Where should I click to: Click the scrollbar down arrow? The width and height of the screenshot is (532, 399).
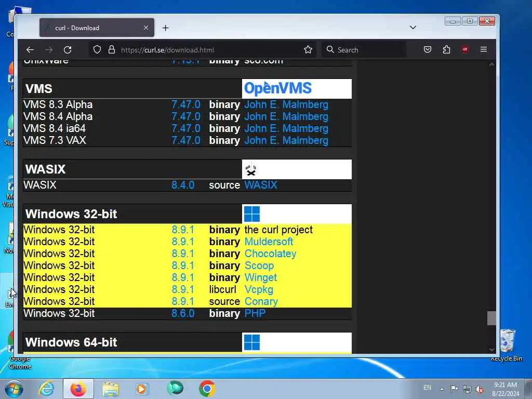click(491, 350)
